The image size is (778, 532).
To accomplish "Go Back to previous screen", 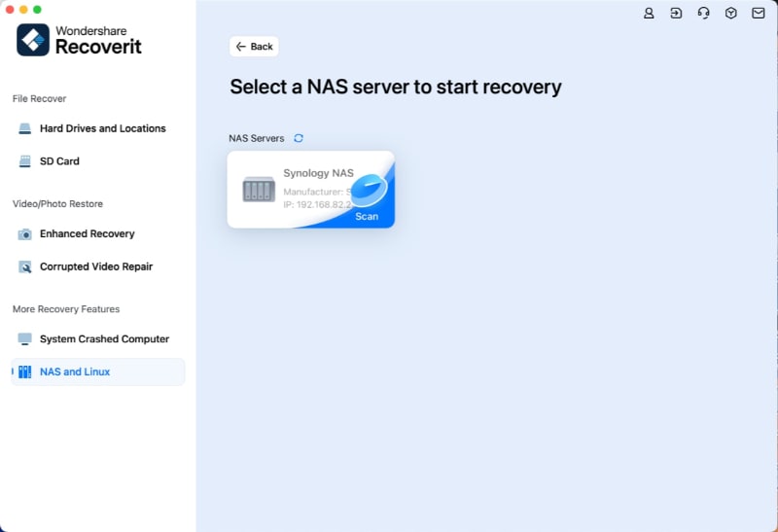I will point(254,47).
